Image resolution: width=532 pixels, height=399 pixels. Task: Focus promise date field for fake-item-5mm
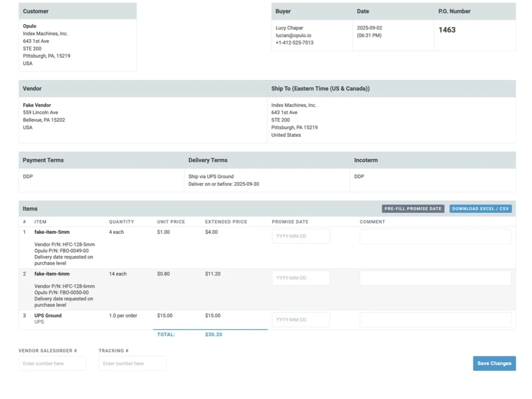[x=301, y=236]
